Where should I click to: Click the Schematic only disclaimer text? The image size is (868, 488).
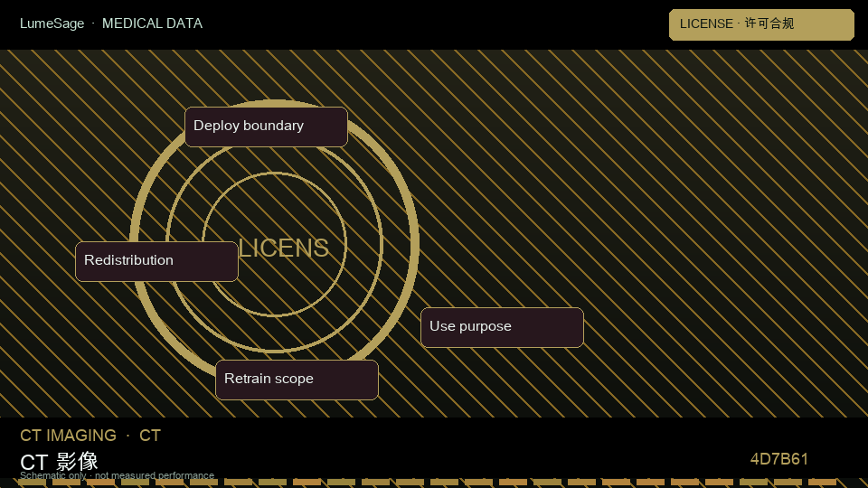(x=117, y=475)
